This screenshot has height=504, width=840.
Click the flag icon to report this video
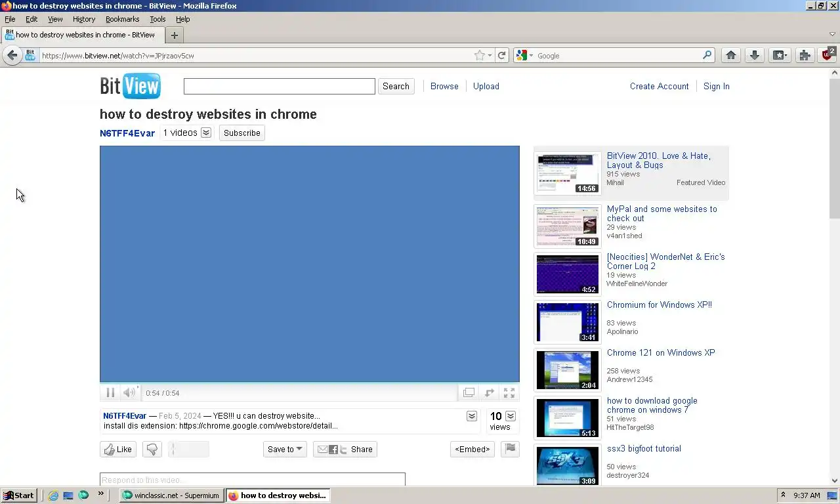click(510, 449)
